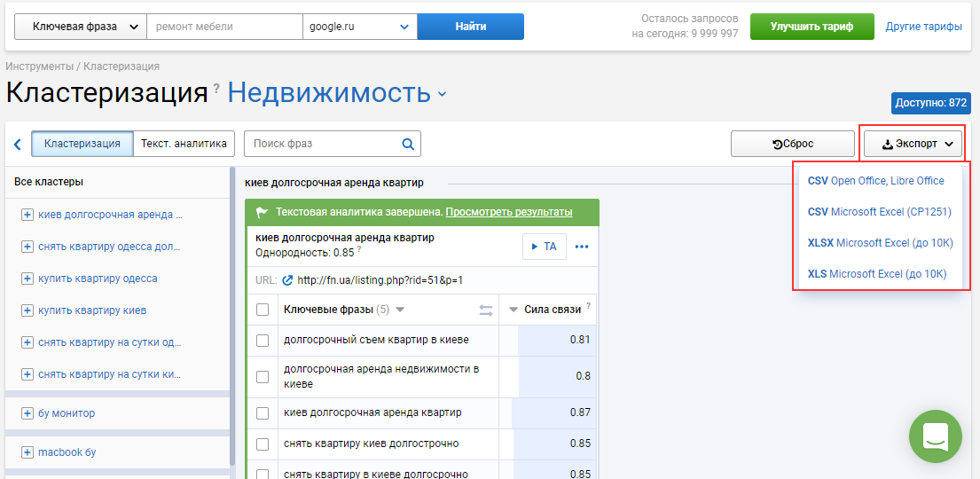Check долгосрочный съем квартир в киеве row
The image size is (980, 479).
[263, 340]
